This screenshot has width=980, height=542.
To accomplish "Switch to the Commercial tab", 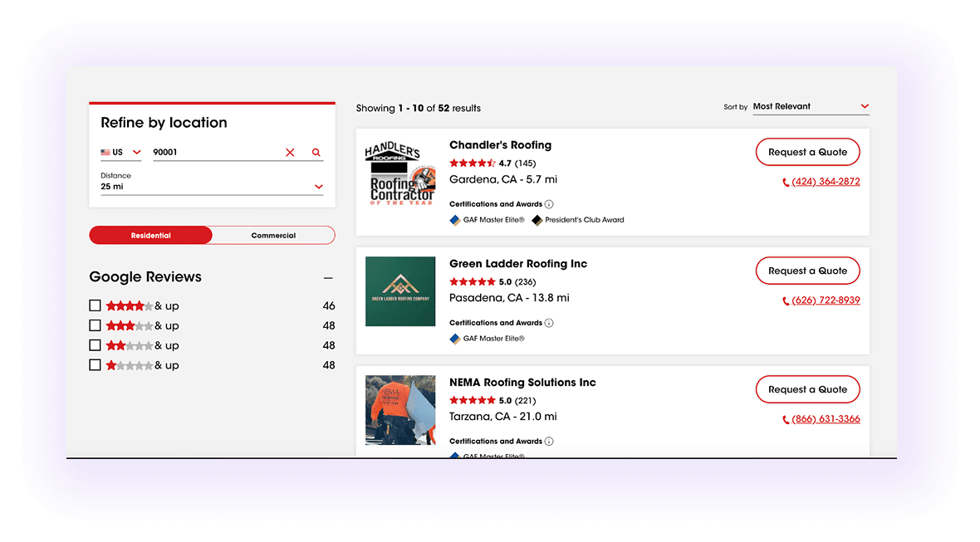I will point(273,236).
